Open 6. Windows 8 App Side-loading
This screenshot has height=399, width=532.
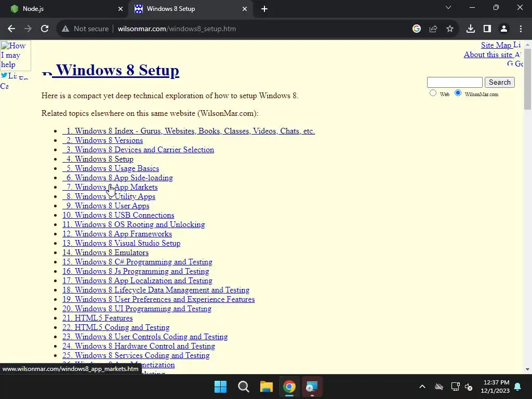[x=117, y=178]
